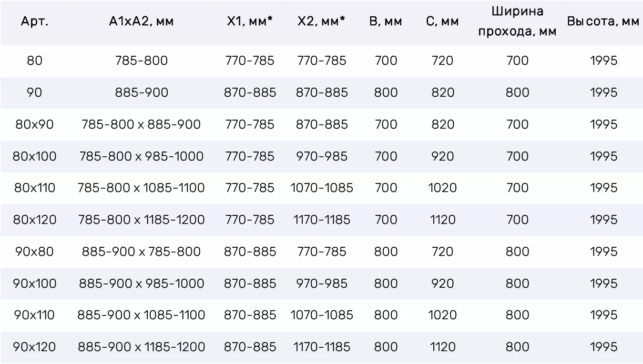Click the article cell '90x80'

pyautogui.click(x=34, y=252)
